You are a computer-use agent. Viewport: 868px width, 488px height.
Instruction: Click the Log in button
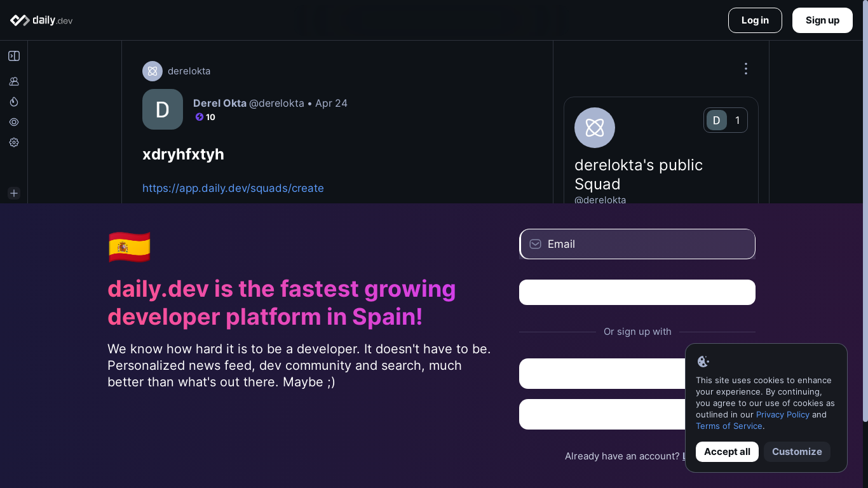[755, 20]
